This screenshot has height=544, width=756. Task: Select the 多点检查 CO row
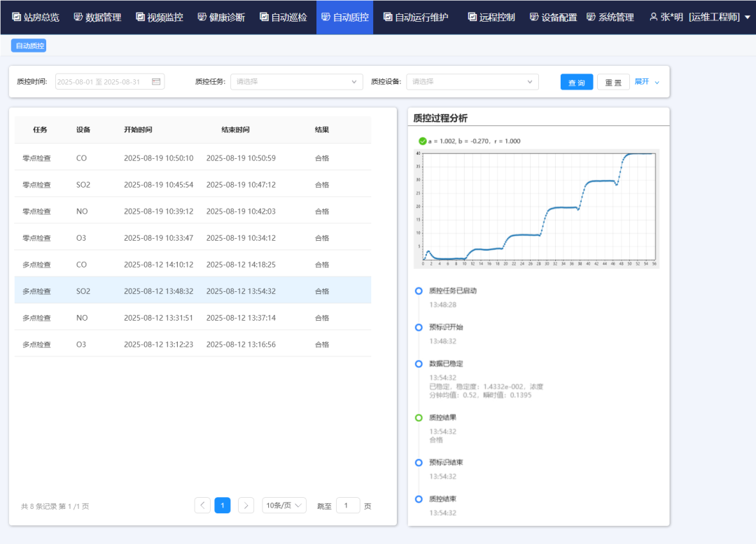[193, 264]
